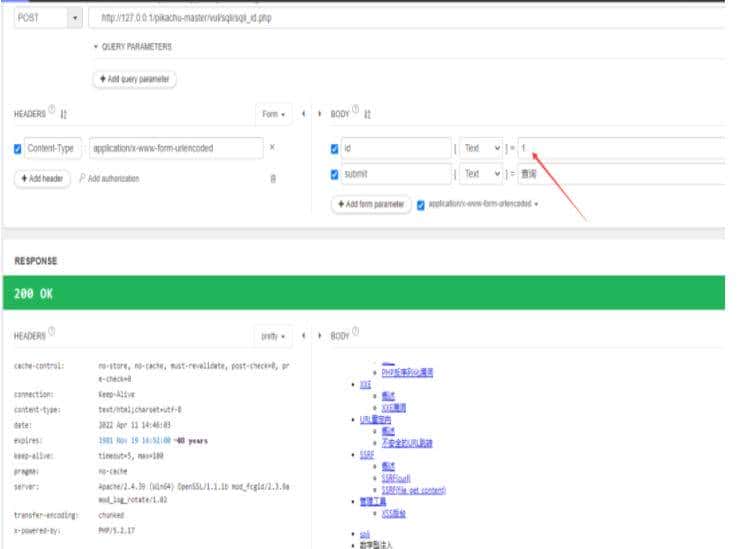
Task: Open the PHP反序列化漏洞 link
Action: (407, 372)
